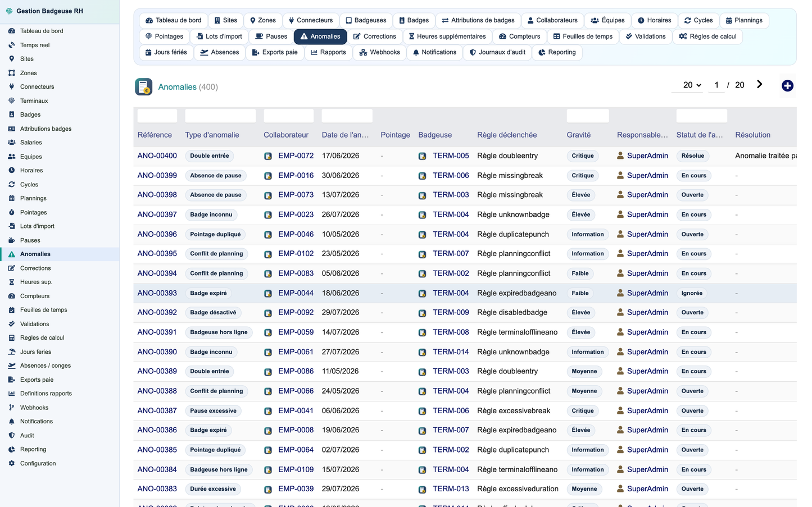Viewport: 812px width, 507px height.
Task: Click the Terminaux fingerprint icon in sidebar
Action: point(11,101)
